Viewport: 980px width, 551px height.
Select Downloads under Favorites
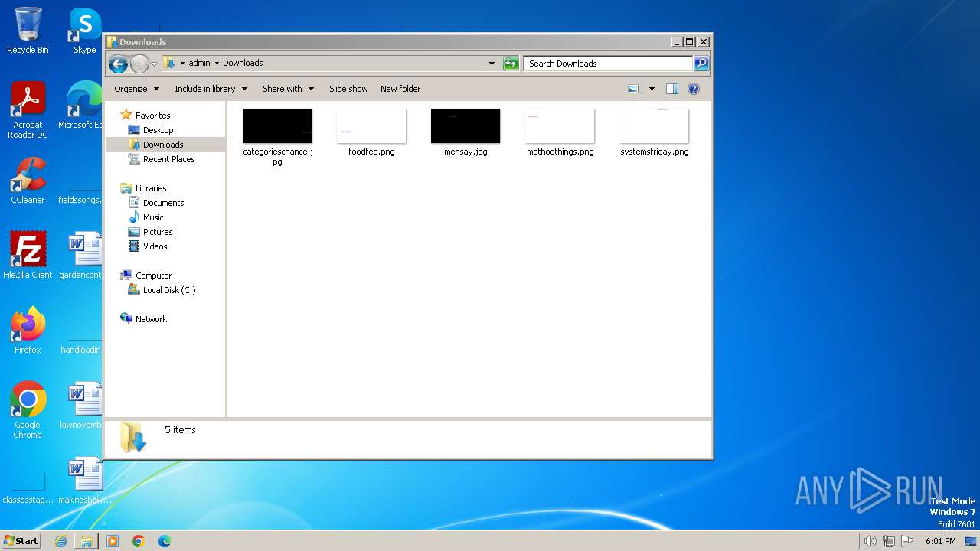click(162, 145)
